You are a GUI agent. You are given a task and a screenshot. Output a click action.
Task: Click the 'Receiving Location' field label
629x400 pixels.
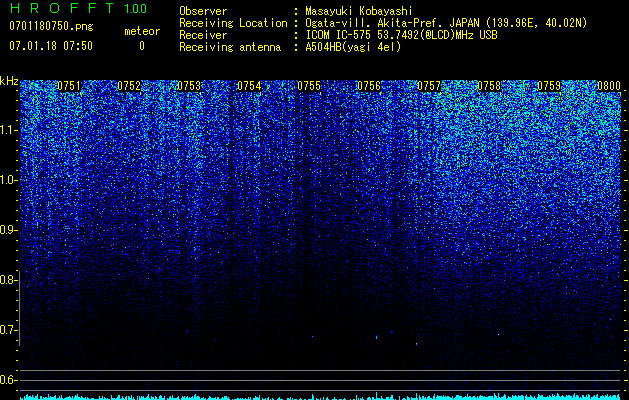[233, 23]
